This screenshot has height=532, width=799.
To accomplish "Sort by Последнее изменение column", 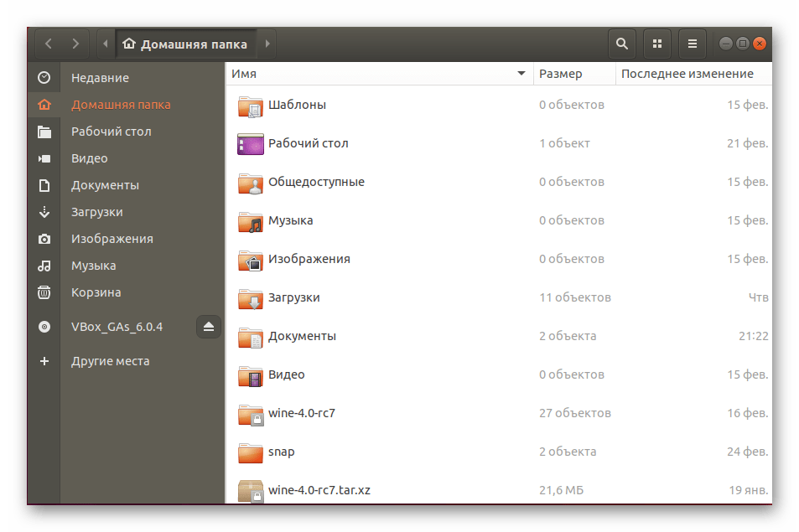I will pyautogui.click(x=687, y=74).
